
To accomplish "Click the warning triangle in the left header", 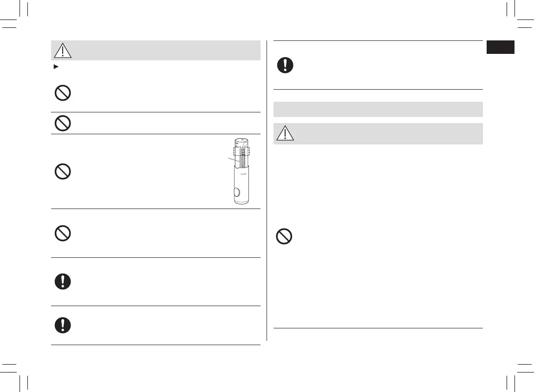I will 63,50.
